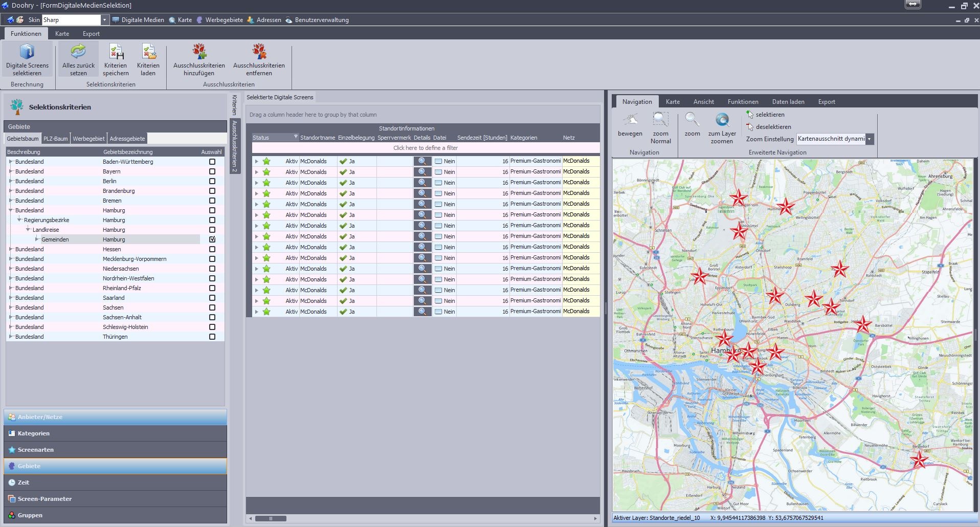Click Kriterien laden icon
The height and width of the screenshot is (527, 980).
click(x=148, y=52)
